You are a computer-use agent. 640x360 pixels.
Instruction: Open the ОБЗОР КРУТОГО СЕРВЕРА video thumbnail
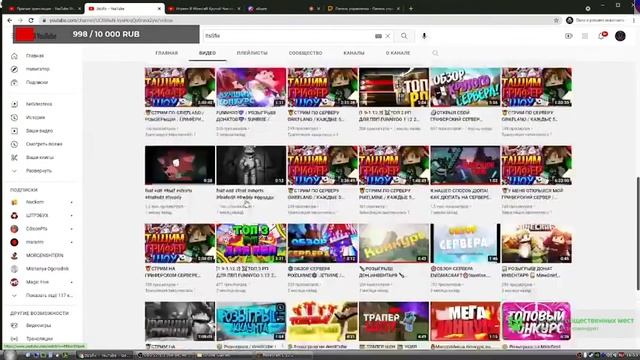[x=465, y=87]
